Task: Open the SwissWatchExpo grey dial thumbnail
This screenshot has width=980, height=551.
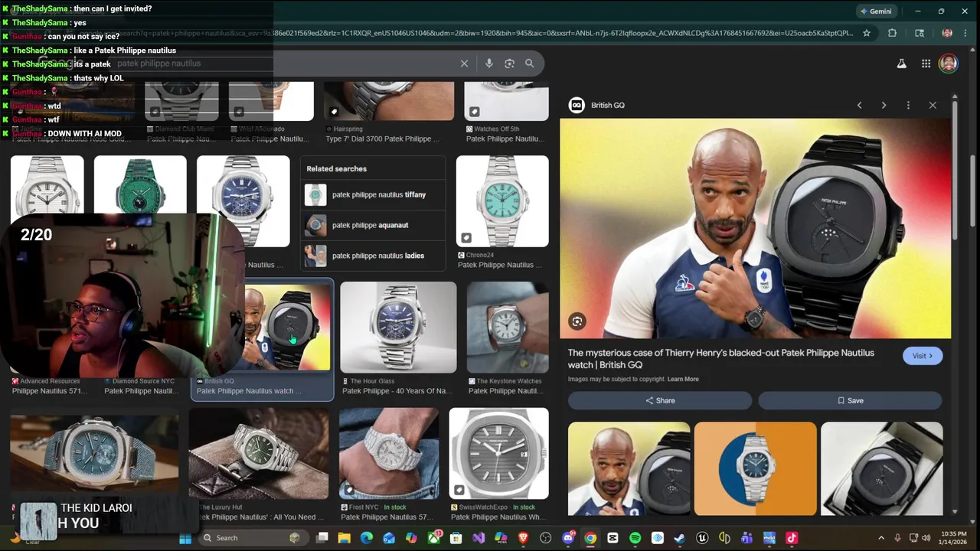Action: coord(498,453)
